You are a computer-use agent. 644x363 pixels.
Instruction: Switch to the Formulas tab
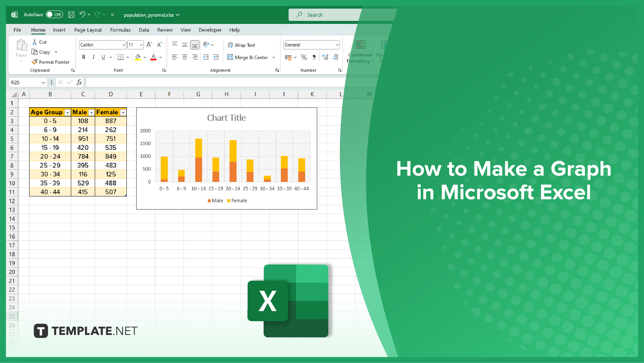click(120, 30)
